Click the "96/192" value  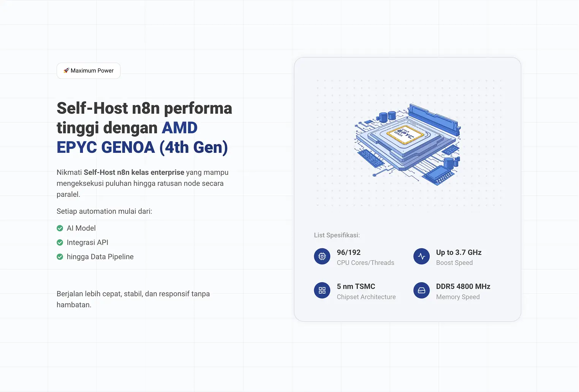click(349, 253)
